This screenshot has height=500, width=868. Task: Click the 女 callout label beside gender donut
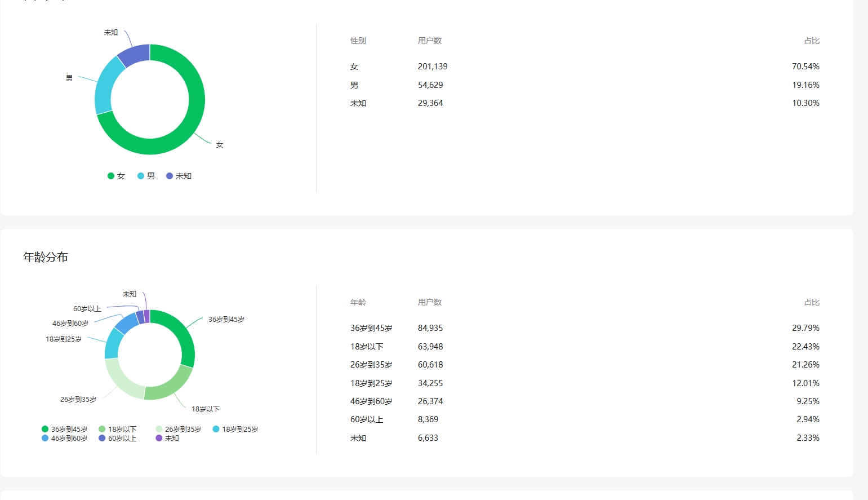pyautogui.click(x=220, y=145)
